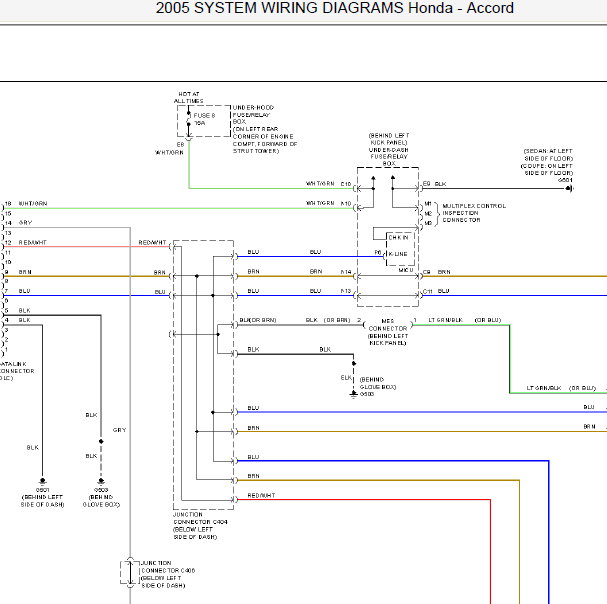Viewport: 607px width, 604px height.
Task: Click DLC pin number 12
Action: (x=8, y=242)
